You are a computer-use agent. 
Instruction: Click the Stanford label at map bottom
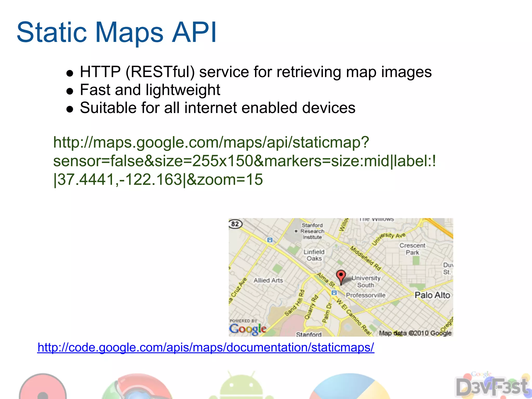click(x=309, y=334)
